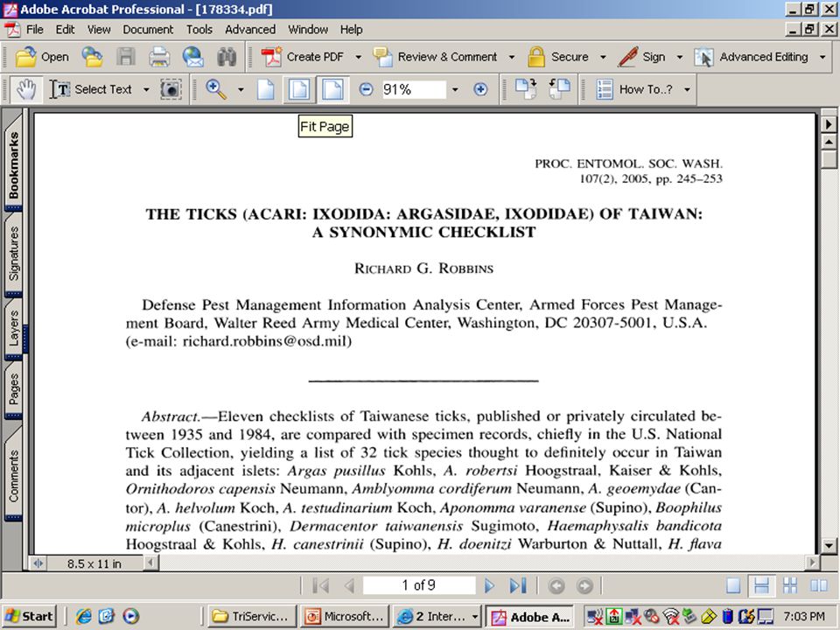Switch to Microsoft PowerPoint taskbar button

coord(345,617)
